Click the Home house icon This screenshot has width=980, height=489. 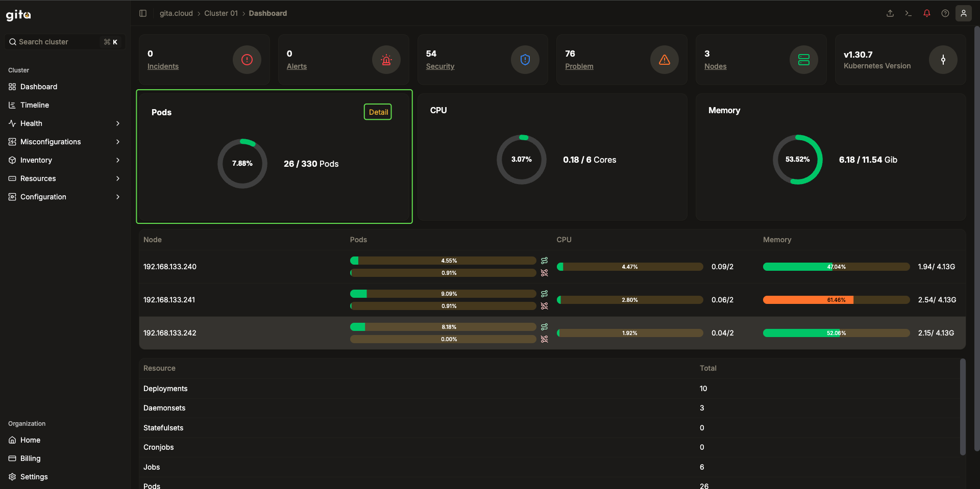coord(12,440)
